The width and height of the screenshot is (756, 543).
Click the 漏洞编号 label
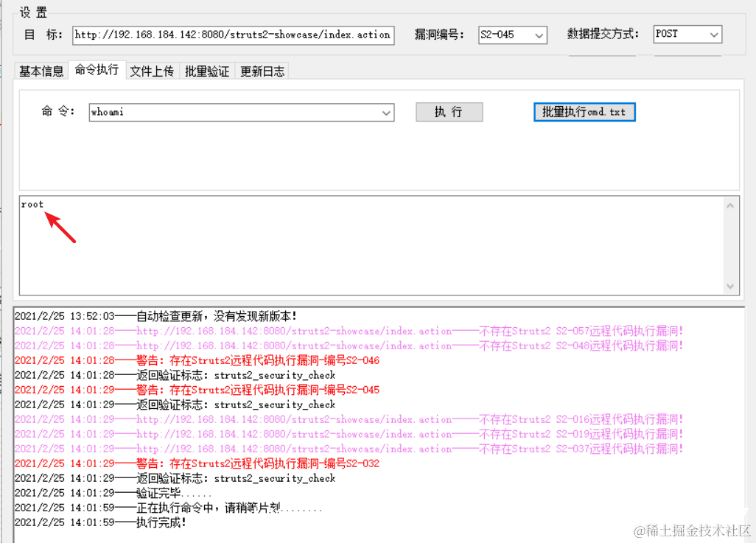[x=438, y=35]
